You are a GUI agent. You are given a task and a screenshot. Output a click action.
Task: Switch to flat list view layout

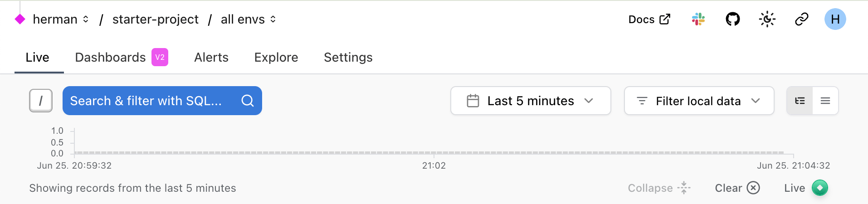pyautogui.click(x=825, y=101)
